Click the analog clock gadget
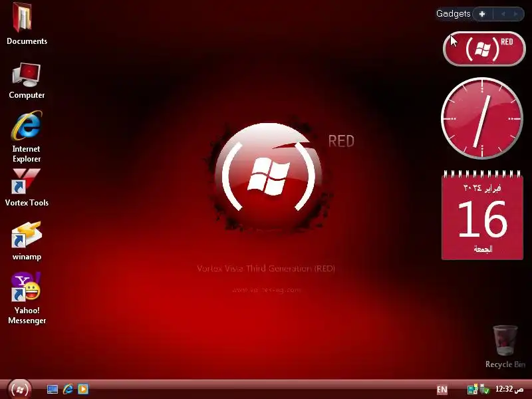 [x=481, y=118]
